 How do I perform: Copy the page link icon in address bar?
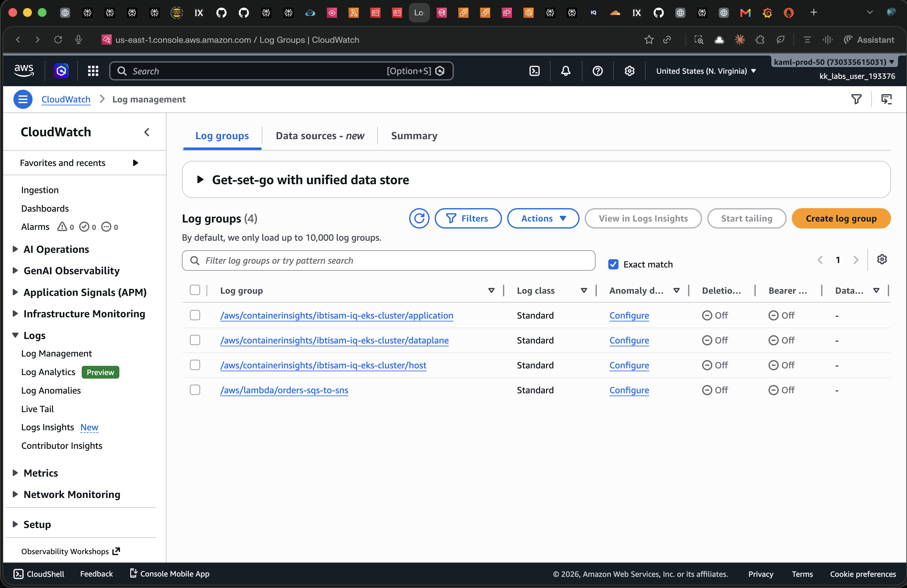(x=667, y=40)
